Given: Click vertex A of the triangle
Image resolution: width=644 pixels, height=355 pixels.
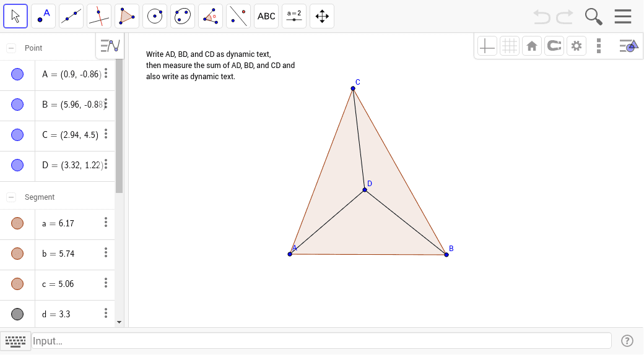Looking at the screenshot, I should (x=290, y=254).
